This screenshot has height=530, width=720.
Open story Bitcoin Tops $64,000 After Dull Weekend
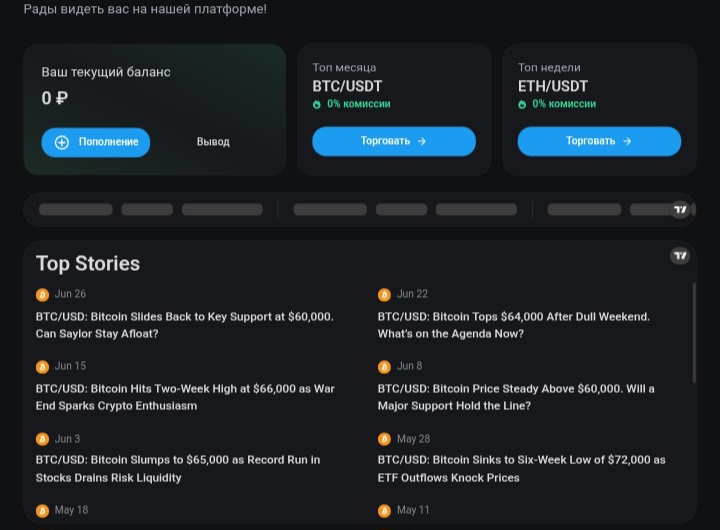[514, 325]
